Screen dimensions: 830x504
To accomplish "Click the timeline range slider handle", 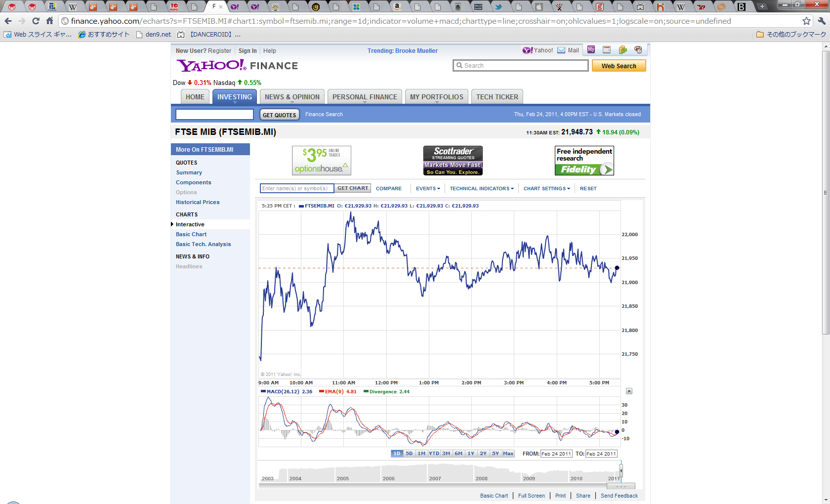I will click(621, 470).
